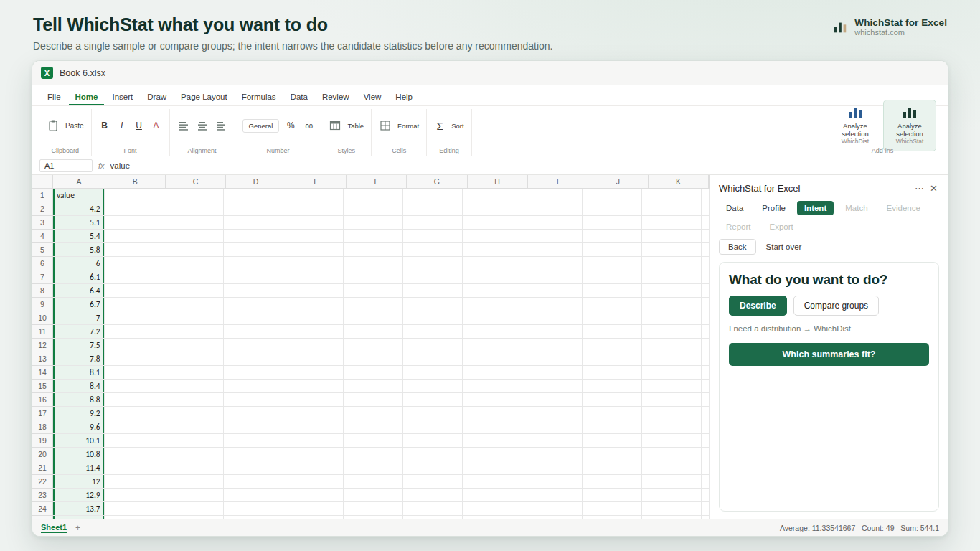980x551 pixels.
Task: Switch to the Formulas ribbon tab
Action: pos(258,97)
